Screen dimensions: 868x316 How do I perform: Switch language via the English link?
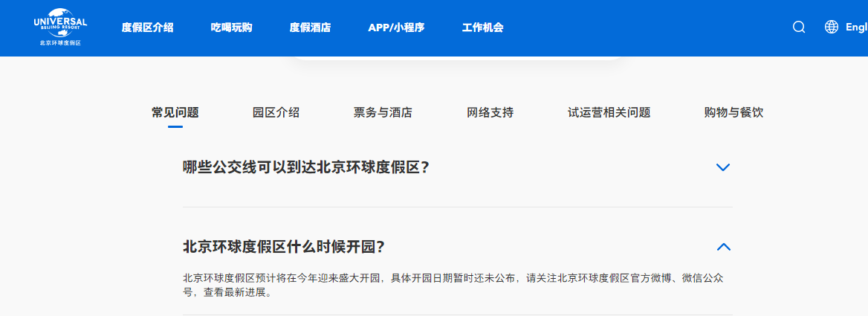tap(856, 28)
